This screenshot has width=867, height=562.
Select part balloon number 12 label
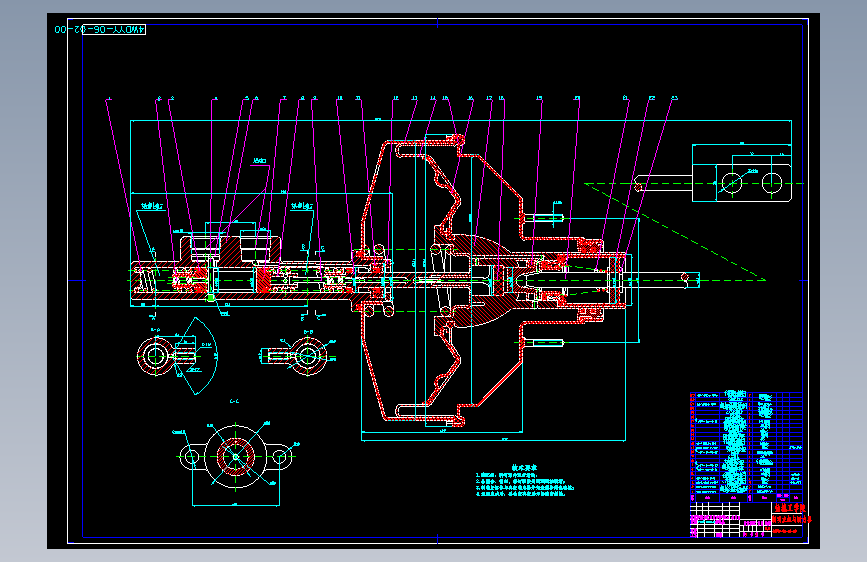pyautogui.click(x=396, y=98)
